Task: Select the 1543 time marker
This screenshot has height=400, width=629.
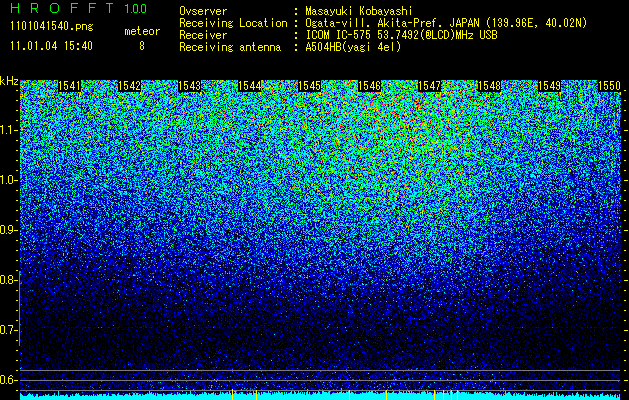Action: [189, 86]
